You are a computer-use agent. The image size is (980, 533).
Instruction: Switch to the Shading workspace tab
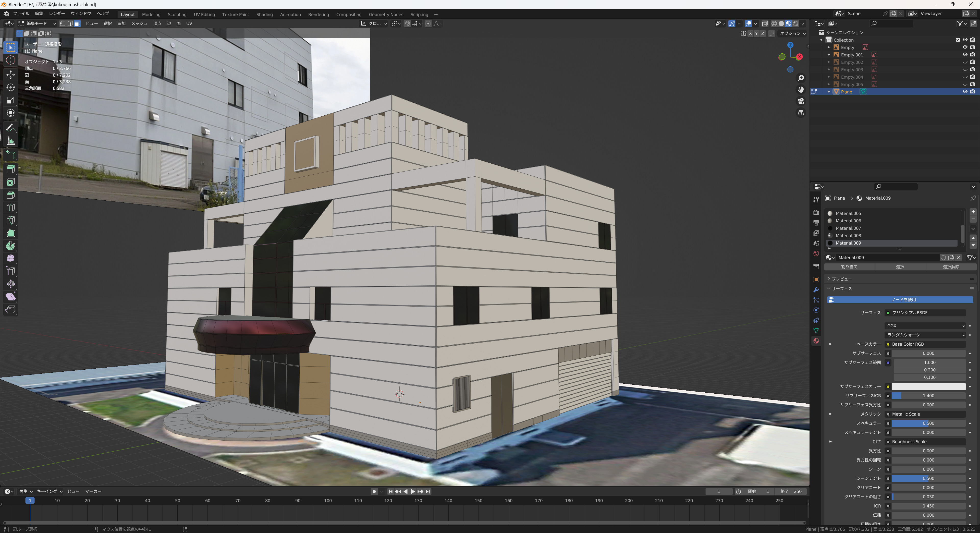coord(264,15)
